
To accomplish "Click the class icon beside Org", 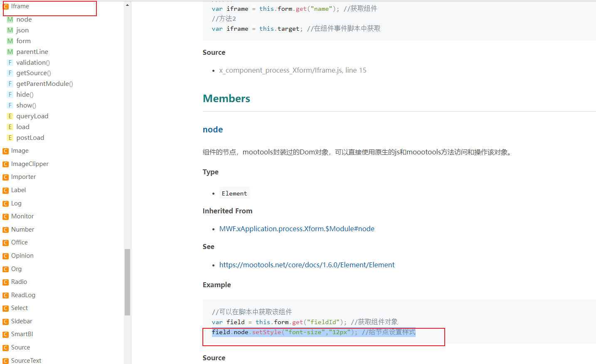I will click(x=6, y=269).
